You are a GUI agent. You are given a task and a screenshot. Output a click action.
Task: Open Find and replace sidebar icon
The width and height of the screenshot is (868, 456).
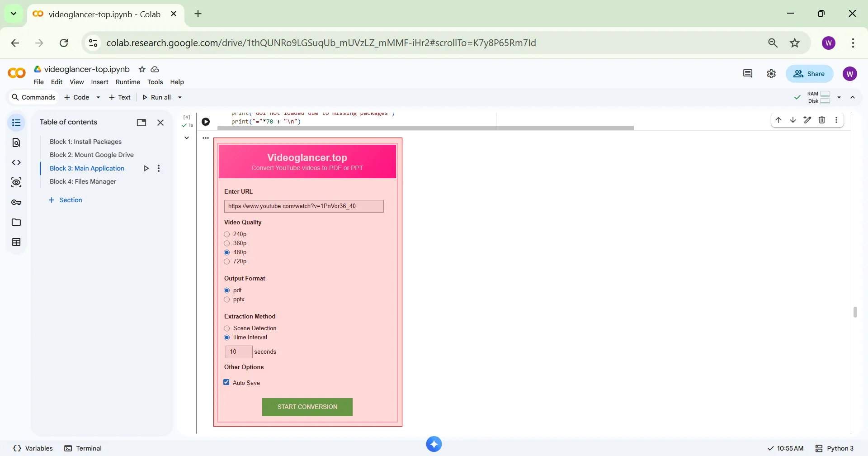[16, 142]
